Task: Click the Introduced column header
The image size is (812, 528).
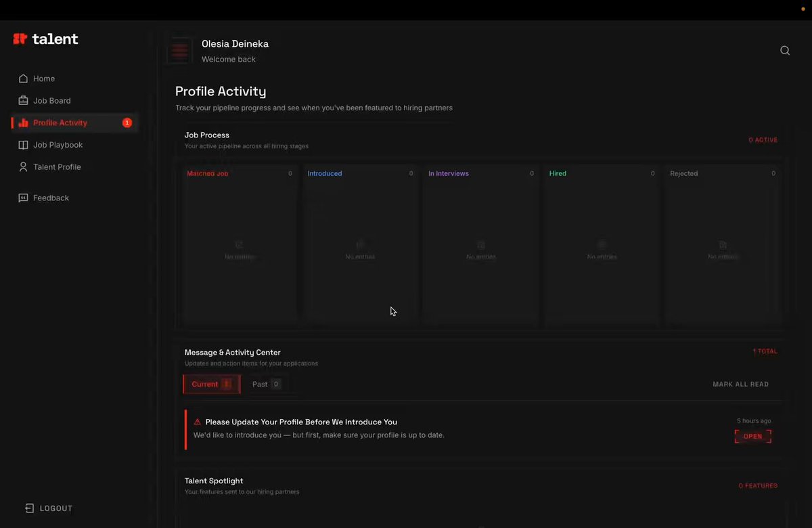Action: (x=325, y=174)
